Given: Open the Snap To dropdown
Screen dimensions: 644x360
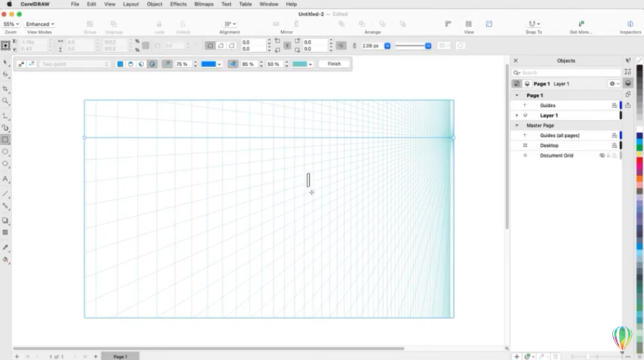Looking at the screenshot, I should click(534, 24).
